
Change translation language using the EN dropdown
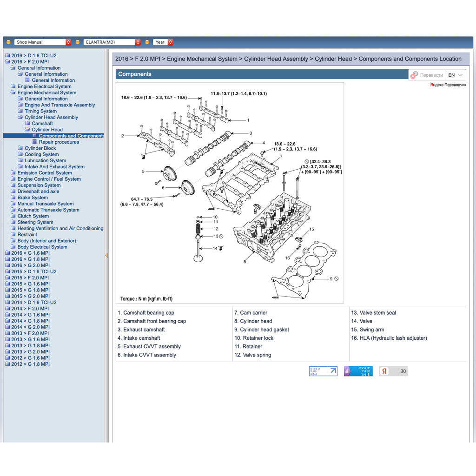455,74
